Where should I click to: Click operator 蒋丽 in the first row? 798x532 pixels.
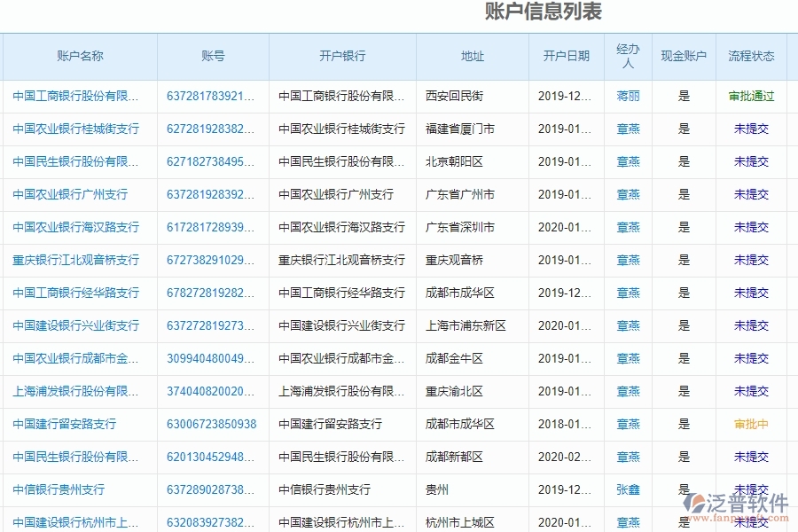click(627, 96)
